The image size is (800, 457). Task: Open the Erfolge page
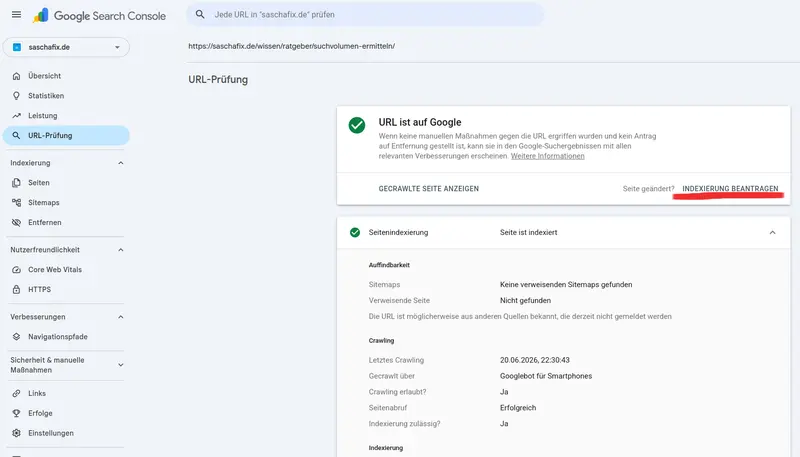click(x=66, y=413)
